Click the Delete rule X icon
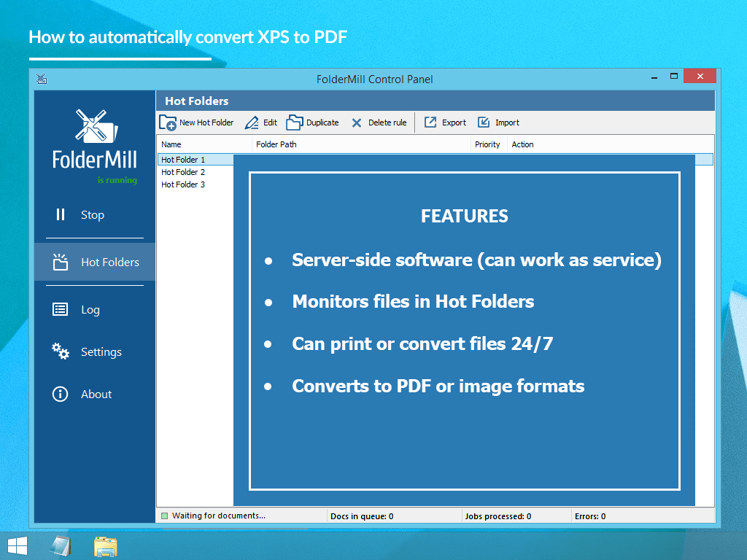Viewport: 747px width, 560px height. click(x=356, y=122)
